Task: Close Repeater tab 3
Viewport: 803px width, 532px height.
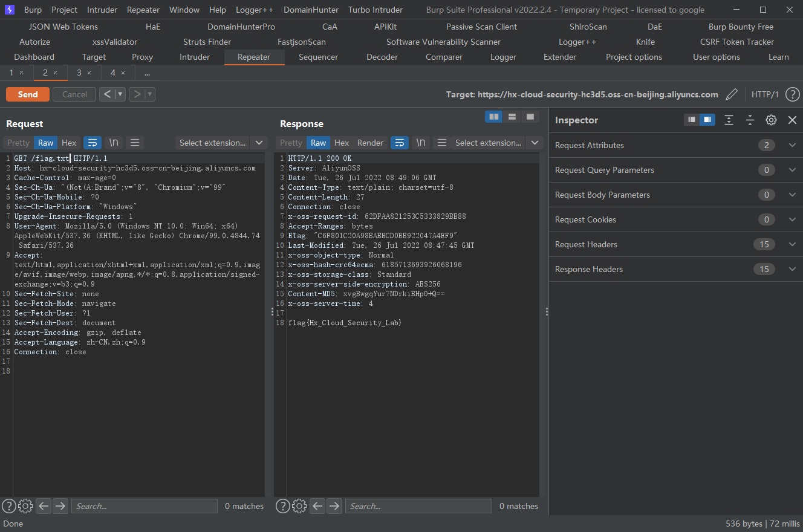Action: coord(89,73)
